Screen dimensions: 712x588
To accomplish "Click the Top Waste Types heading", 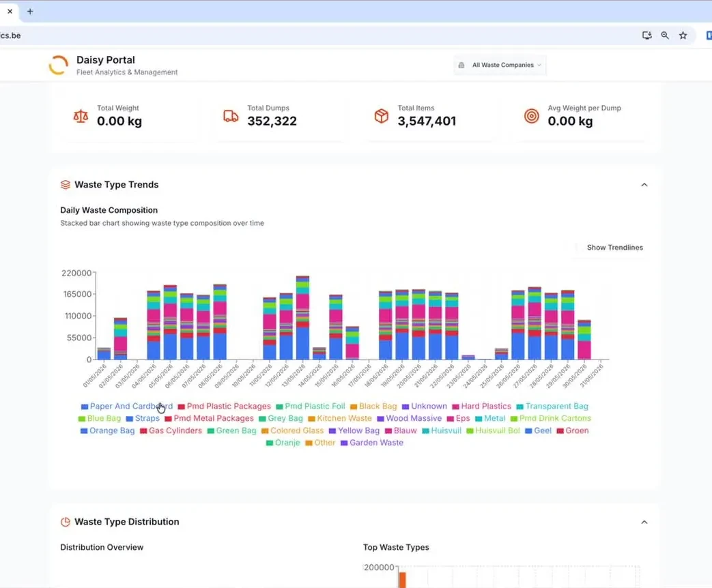I will coord(396,547).
